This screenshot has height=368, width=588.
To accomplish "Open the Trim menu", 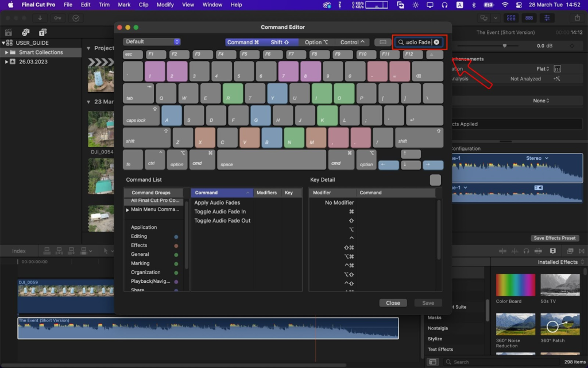I will pos(104,5).
